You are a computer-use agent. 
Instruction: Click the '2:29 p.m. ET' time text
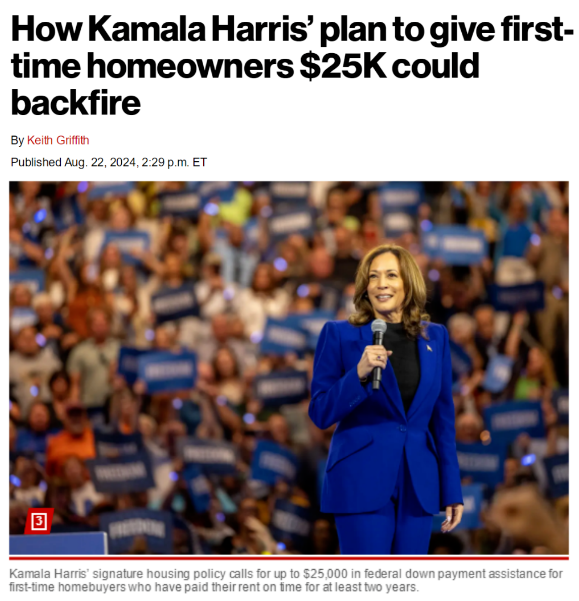click(x=174, y=163)
